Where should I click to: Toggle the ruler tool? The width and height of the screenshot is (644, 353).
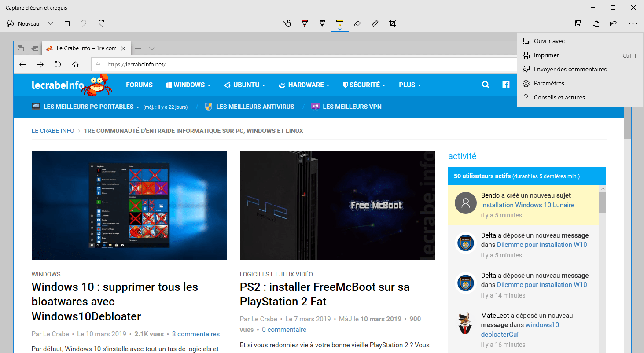click(375, 23)
